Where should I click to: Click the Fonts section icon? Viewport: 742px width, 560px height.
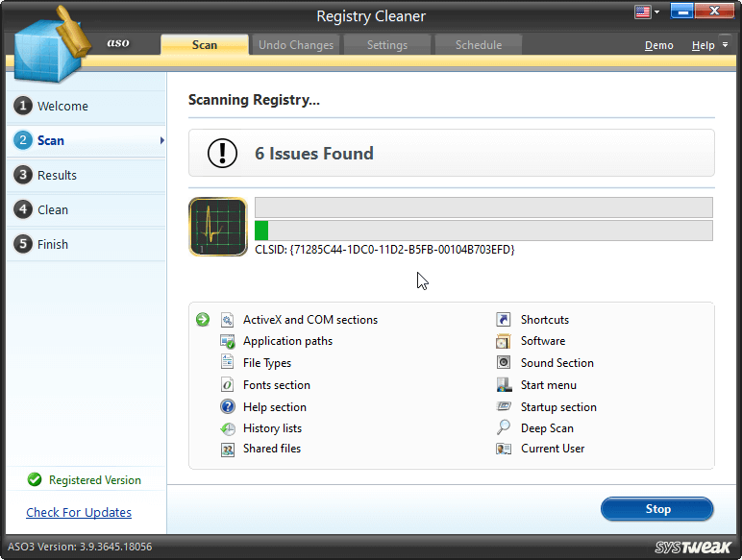point(228,384)
